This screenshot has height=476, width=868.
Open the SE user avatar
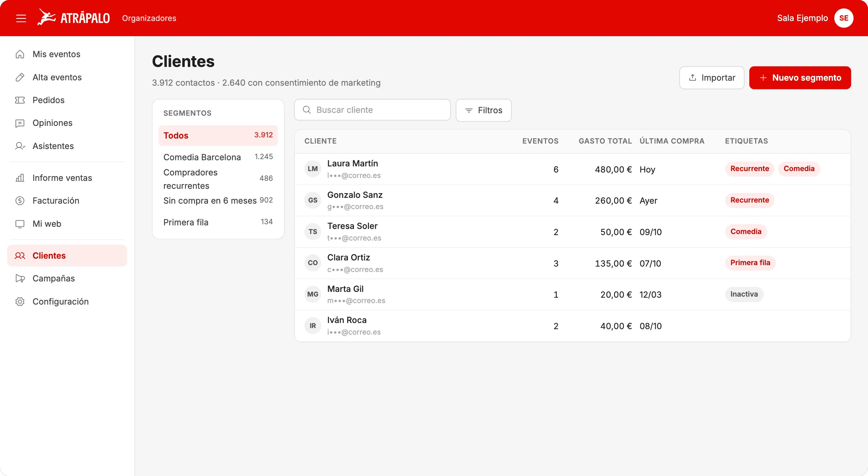coord(844,18)
